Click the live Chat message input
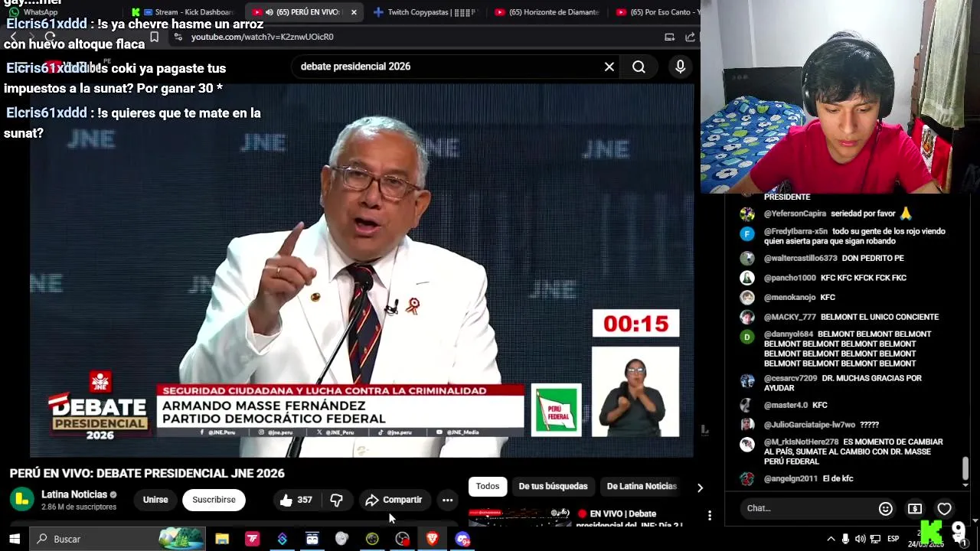The width and height of the screenshot is (980, 551). click(808, 508)
